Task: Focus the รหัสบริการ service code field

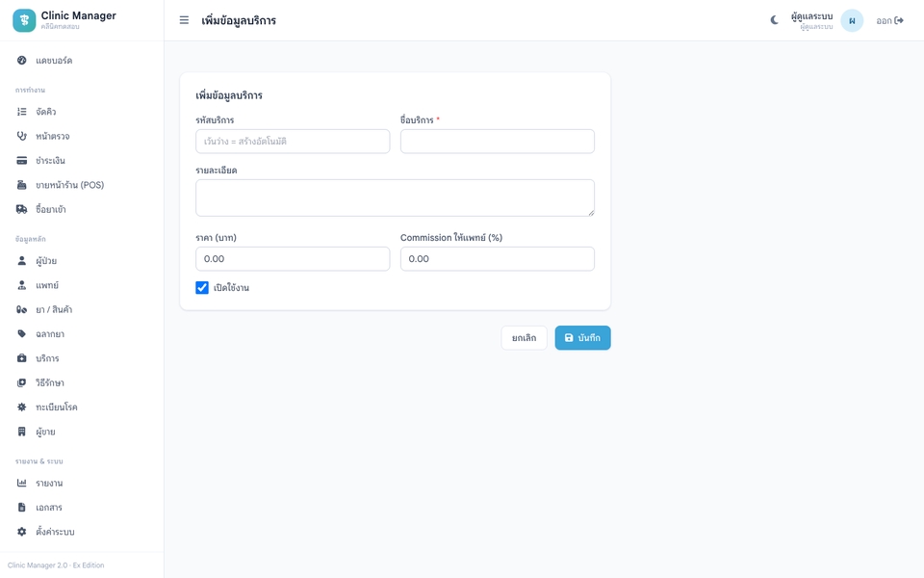Action: [x=293, y=142]
